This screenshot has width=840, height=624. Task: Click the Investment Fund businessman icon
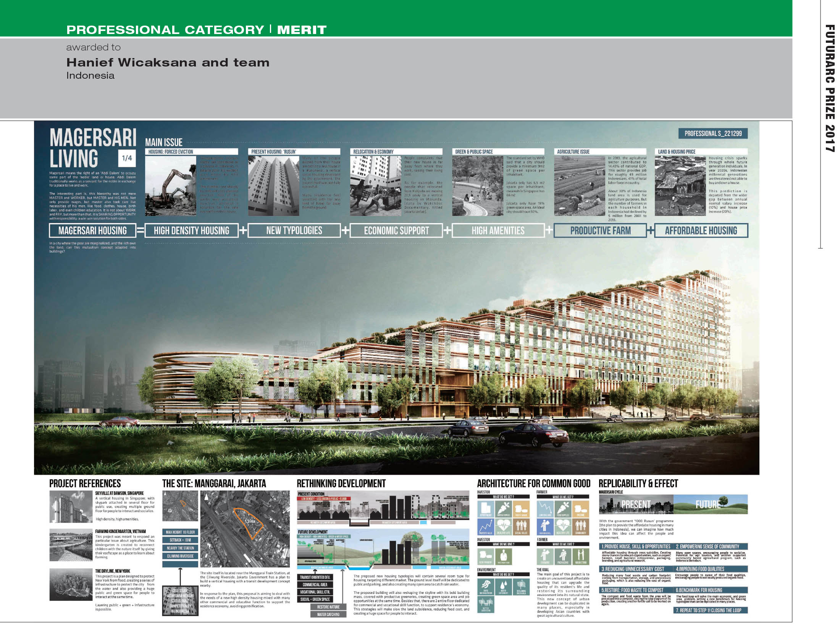point(504,557)
